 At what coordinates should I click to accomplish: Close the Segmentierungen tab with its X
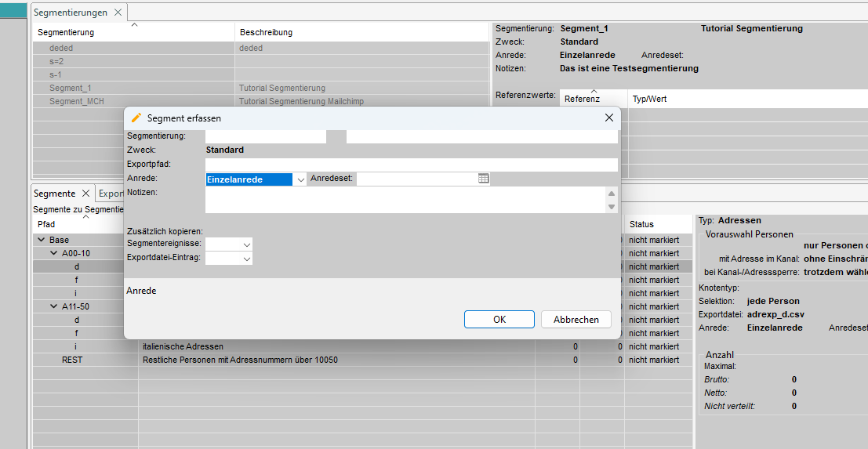click(x=118, y=13)
